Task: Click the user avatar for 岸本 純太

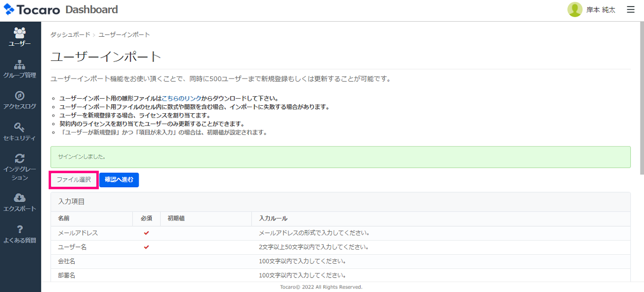Action: point(574,10)
